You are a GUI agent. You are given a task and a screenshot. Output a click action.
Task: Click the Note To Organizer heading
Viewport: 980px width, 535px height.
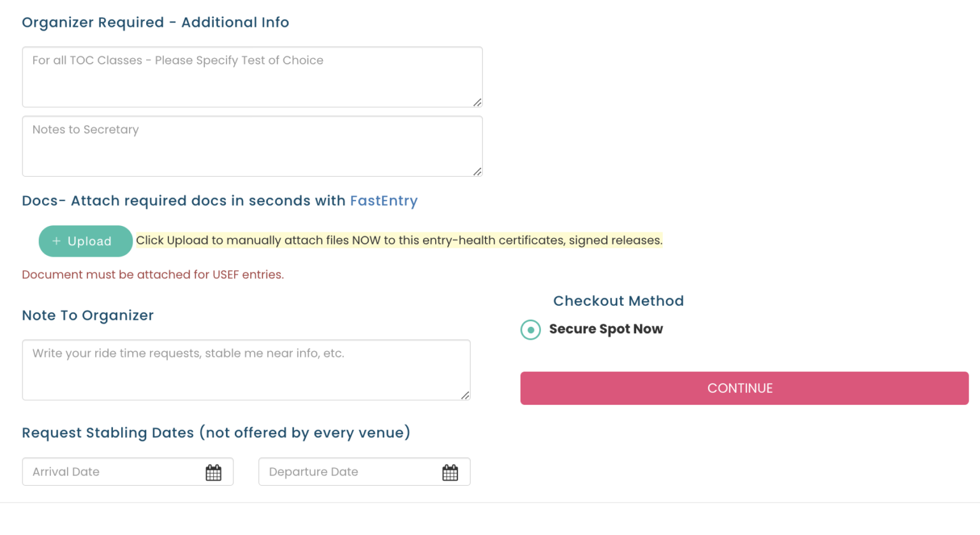click(87, 315)
